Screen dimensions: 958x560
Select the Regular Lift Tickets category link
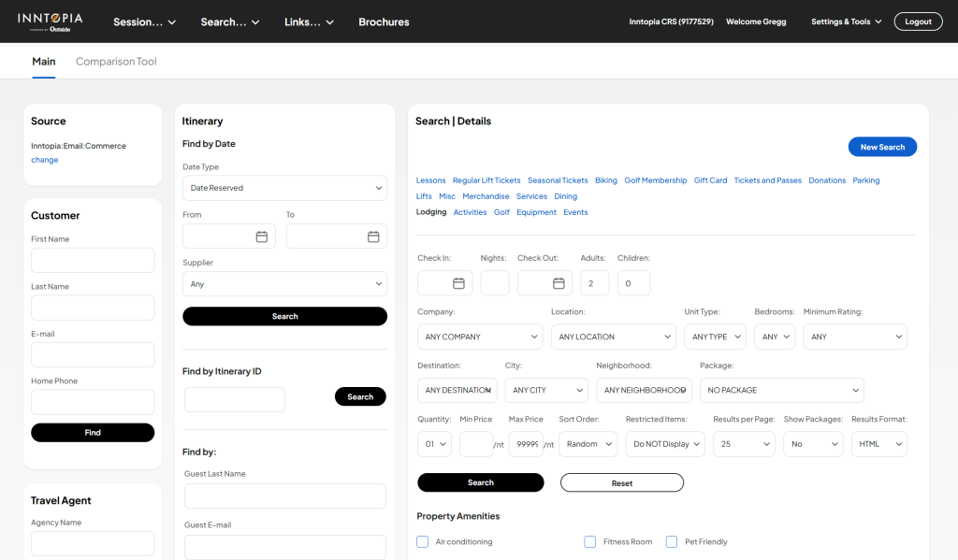pyautogui.click(x=486, y=180)
